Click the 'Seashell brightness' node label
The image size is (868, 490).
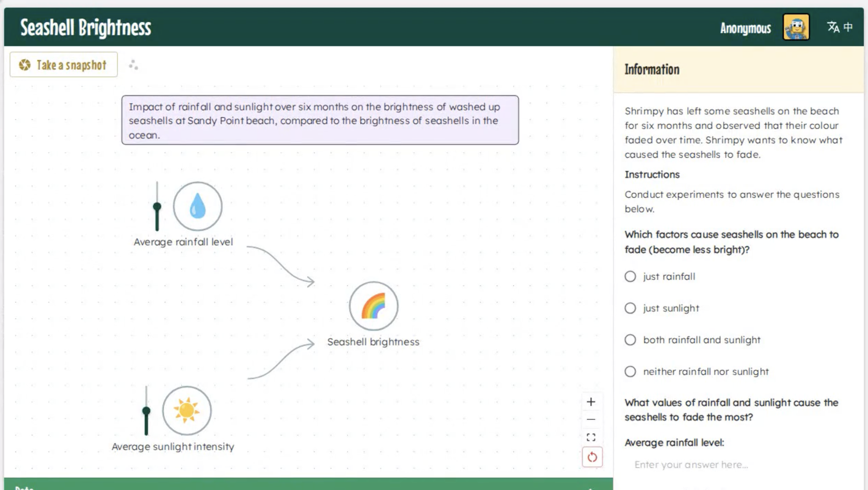click(x=373, y=342)
